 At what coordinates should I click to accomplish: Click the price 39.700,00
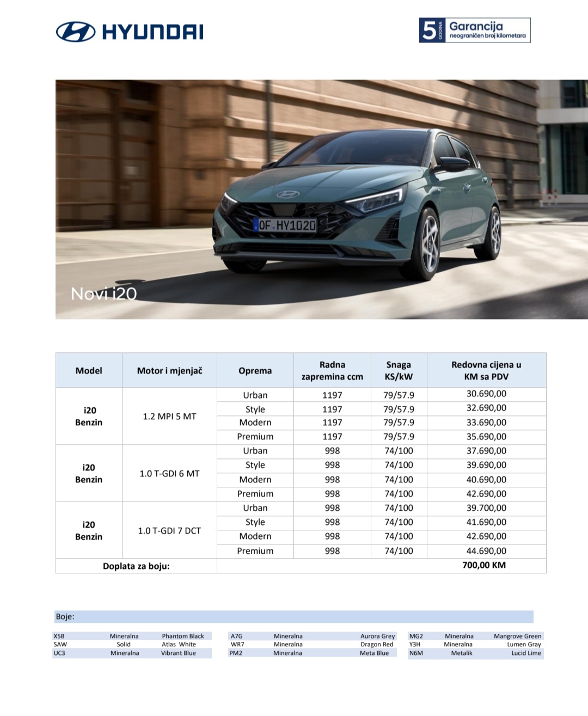click(x=486, y=508)
